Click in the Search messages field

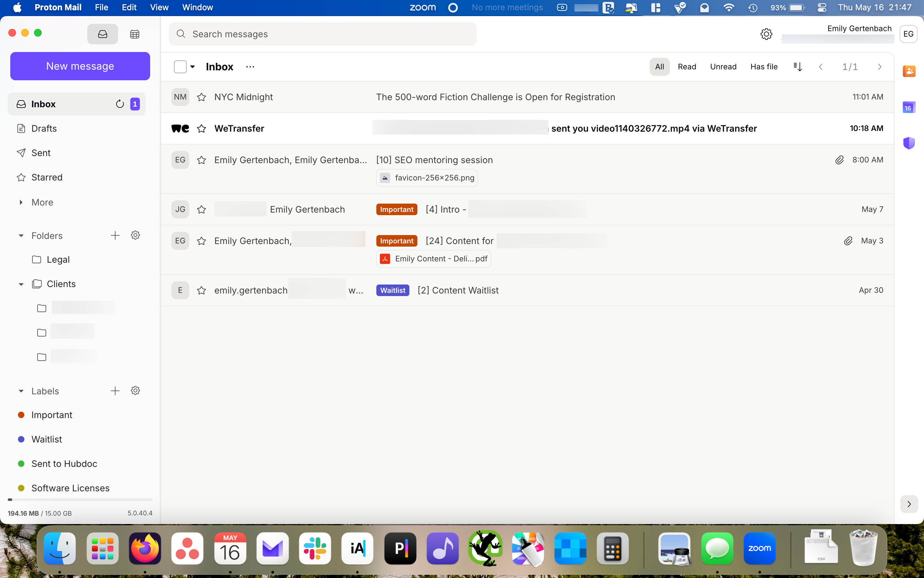pos(323,34)
